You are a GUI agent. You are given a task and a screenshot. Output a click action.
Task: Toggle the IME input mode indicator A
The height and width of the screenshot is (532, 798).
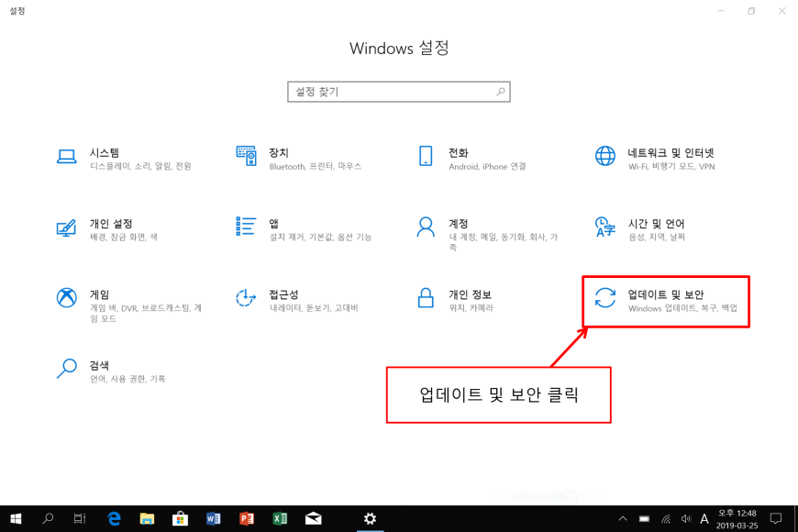(x=704, y=519)
